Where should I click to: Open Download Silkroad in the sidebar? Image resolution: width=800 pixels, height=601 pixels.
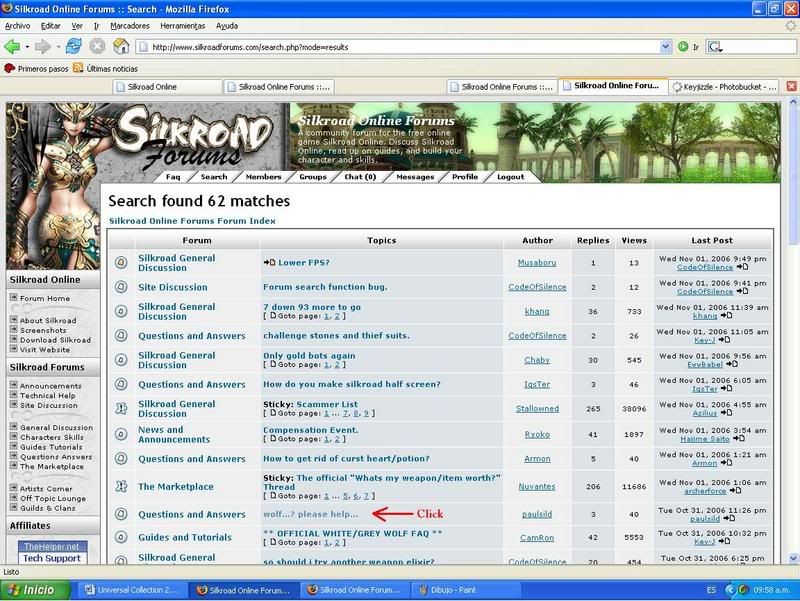coord(55,340)
